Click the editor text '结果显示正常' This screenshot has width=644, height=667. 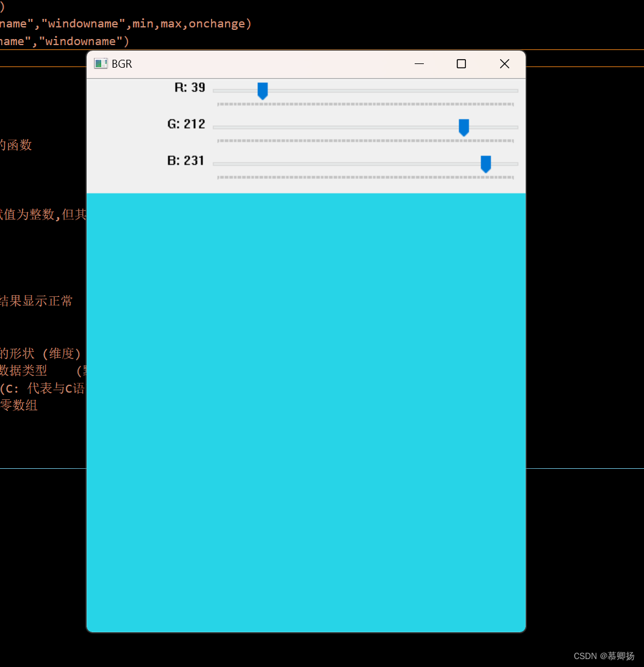point(36,301)
